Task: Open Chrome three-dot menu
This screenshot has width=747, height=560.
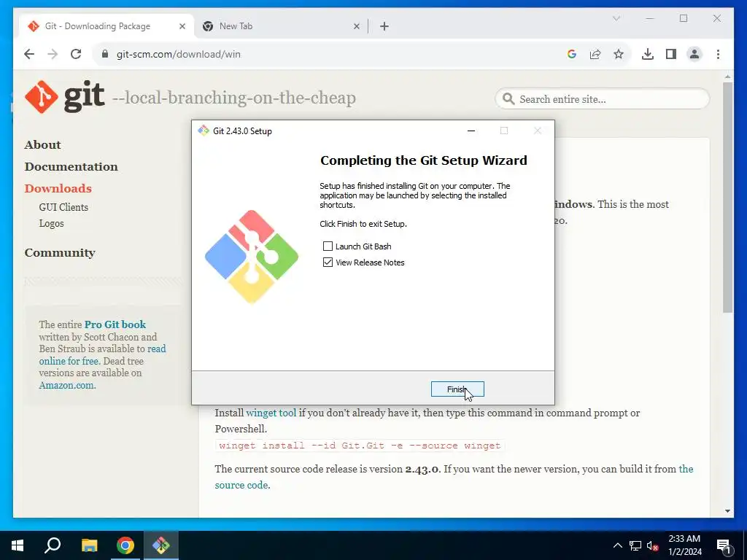Action: tap(718, 54)
